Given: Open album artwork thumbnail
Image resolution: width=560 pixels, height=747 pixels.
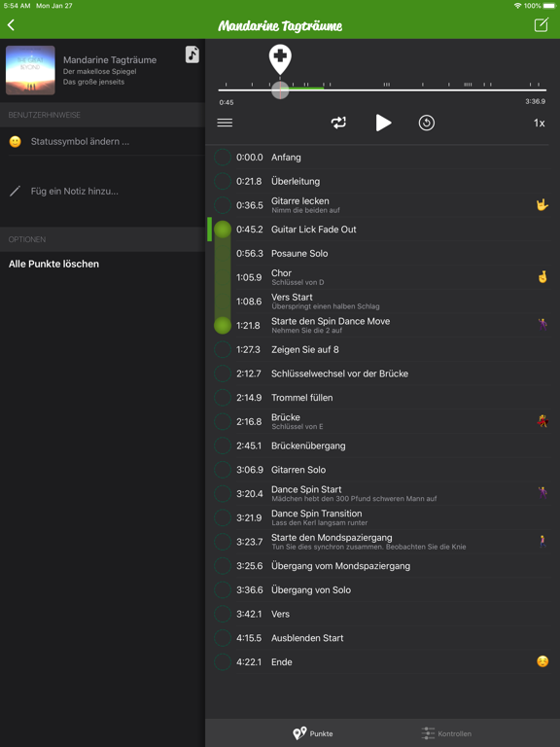Looking at the screenshot, I should click(x=30, y=70).
